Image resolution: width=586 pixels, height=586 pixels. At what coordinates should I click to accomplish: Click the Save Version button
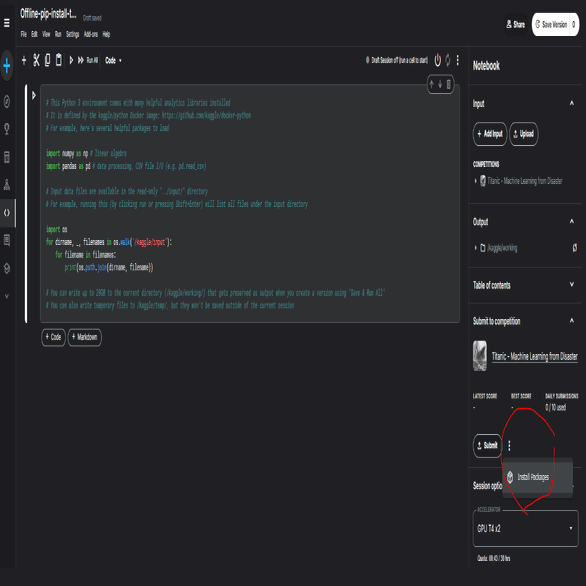(x=550, y=25)
